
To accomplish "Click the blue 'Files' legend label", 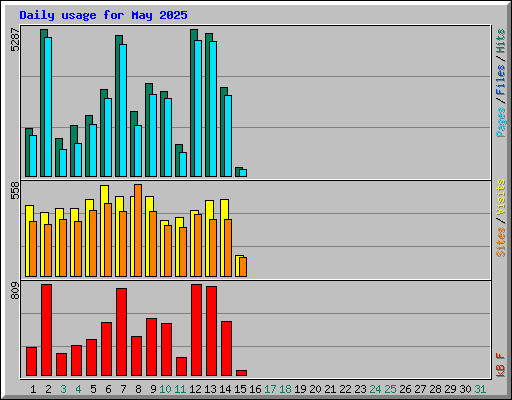I will (x=501, y=80).
